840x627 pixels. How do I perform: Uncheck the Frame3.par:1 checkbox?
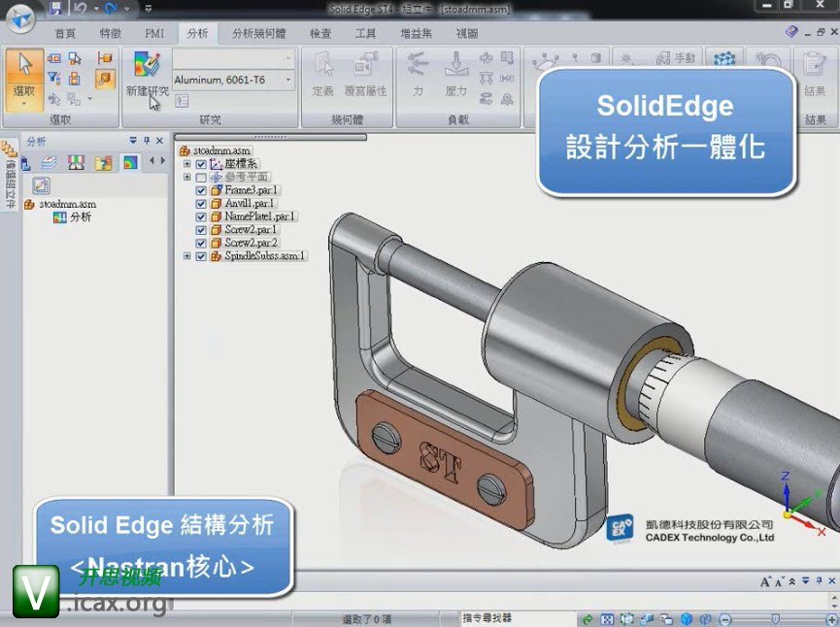(201, 191)
